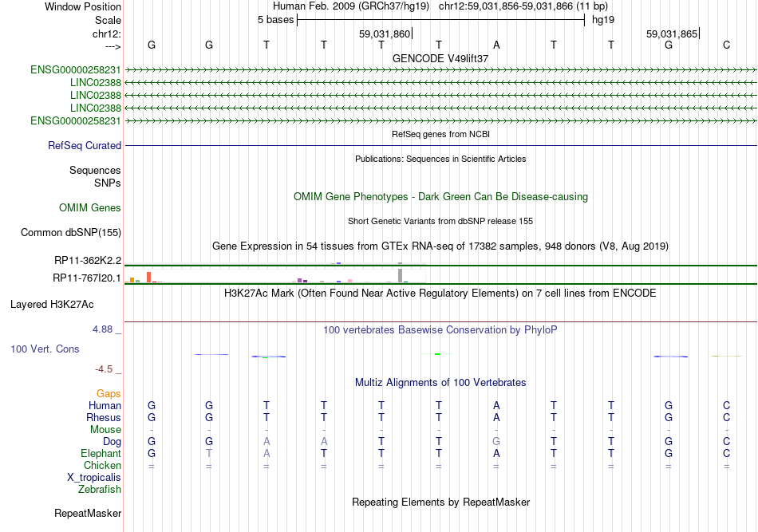Click the RepeatMasker track label
The image size is (758, 532).
pos(88,513)
